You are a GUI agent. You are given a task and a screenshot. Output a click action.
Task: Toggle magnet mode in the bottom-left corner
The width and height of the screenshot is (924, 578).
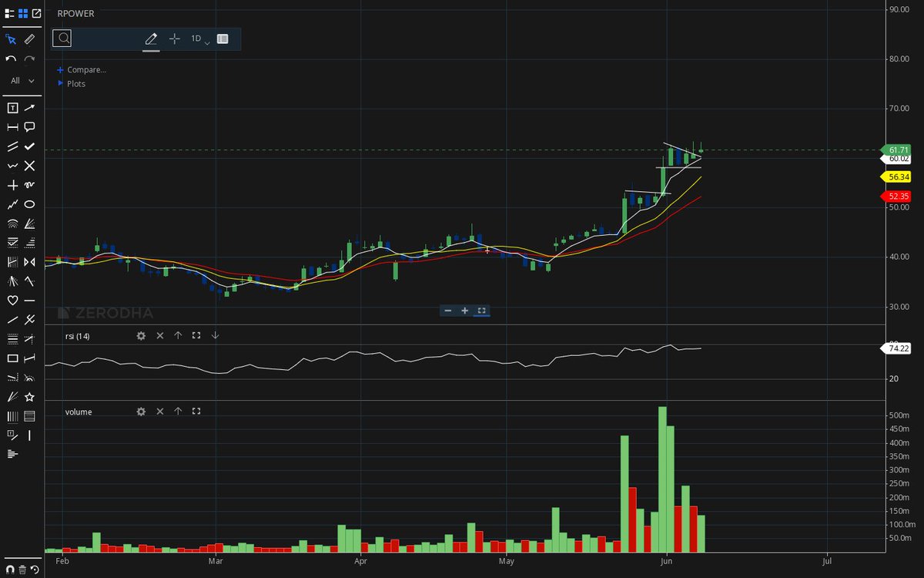click(10, 569)
